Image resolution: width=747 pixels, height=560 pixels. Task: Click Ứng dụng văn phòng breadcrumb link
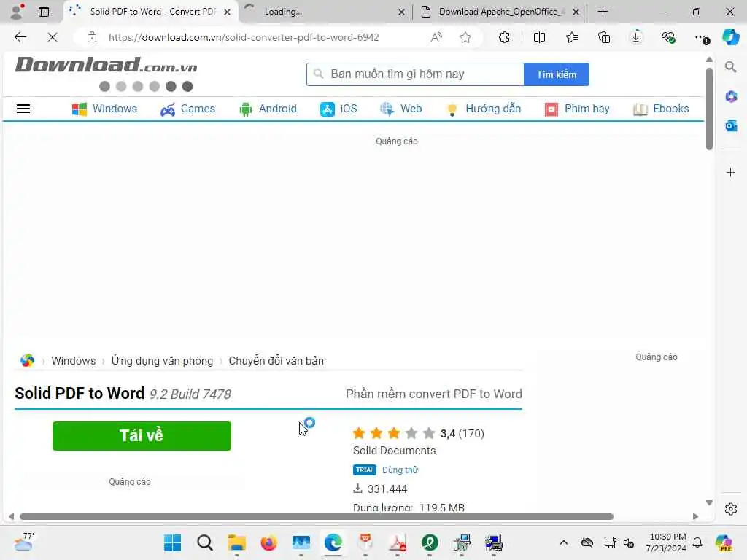click(162, 361)
